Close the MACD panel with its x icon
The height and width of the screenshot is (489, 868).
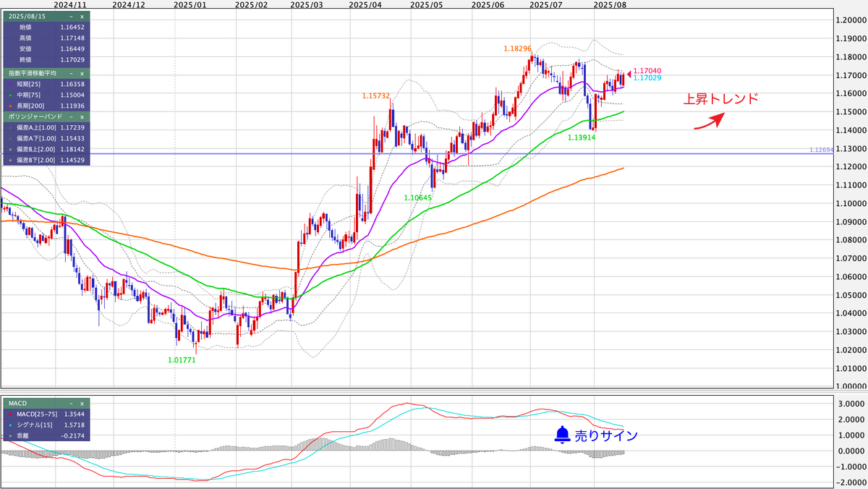[82, 404]
